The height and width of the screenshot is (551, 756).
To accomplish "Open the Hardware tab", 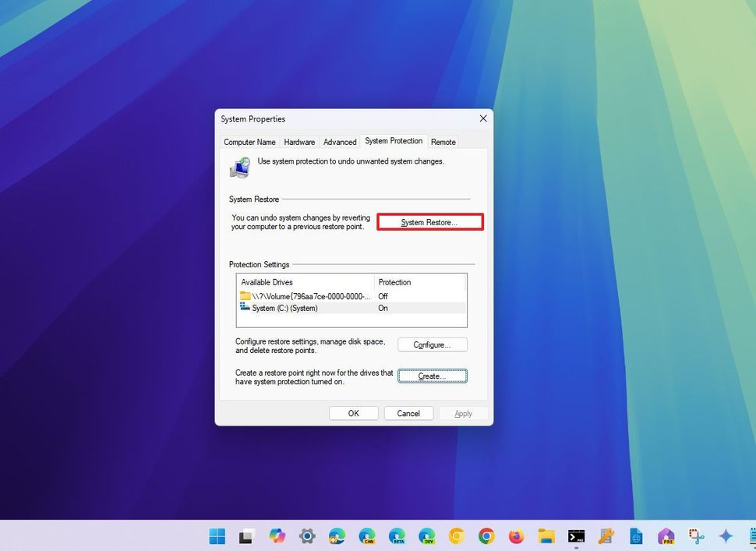I will (299, 142).
